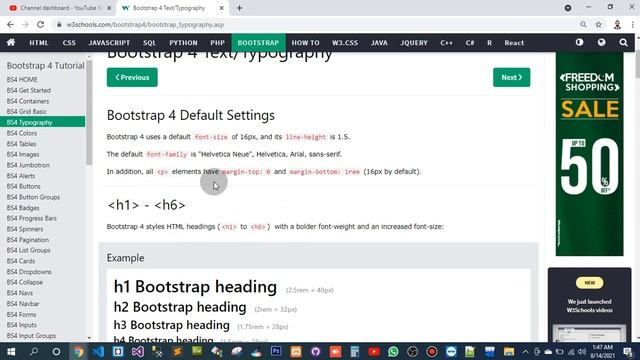Bookmark this page with the star icon
The image size is (640, 360).
598,24
